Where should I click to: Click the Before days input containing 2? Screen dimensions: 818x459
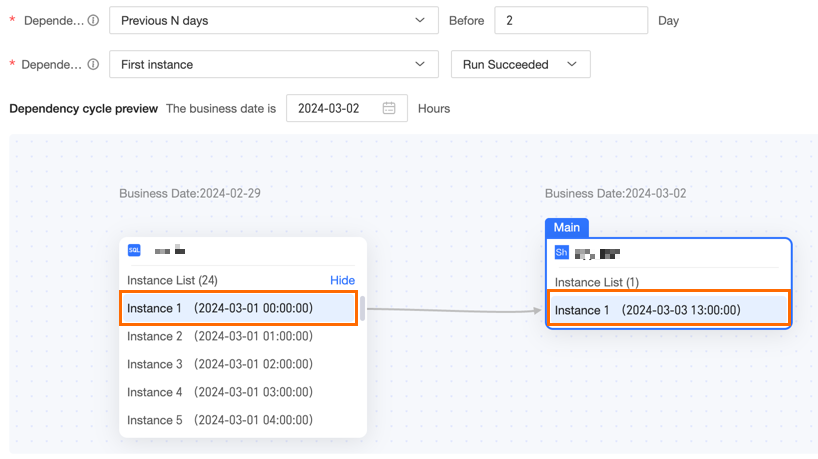(571, 20)
